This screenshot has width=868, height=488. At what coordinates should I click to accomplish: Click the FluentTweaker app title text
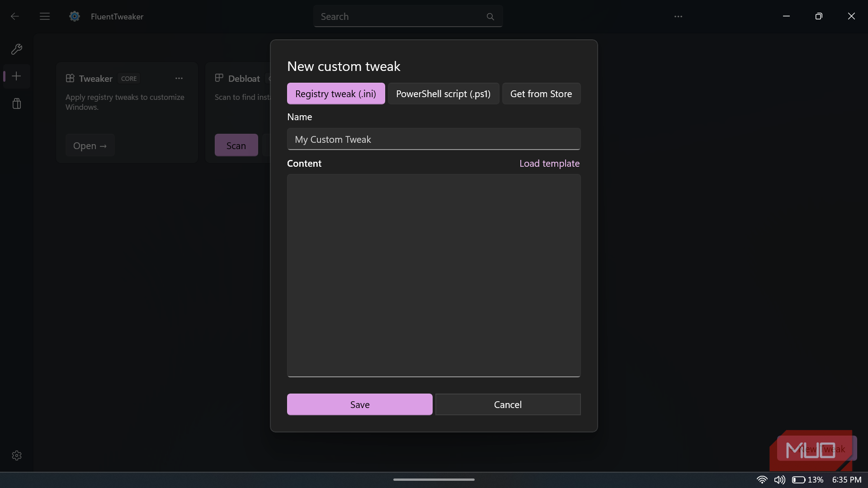point(117,17)
